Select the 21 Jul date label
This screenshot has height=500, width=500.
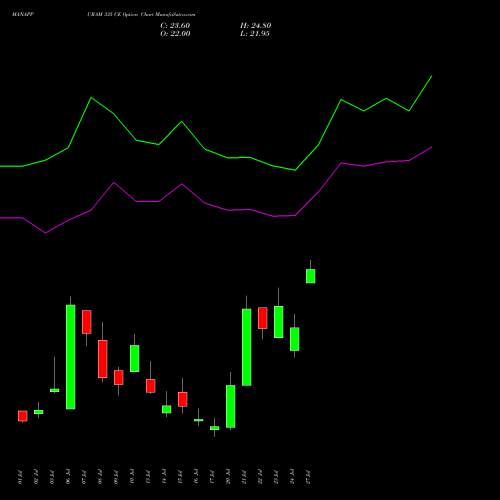[x=244, y=477]
